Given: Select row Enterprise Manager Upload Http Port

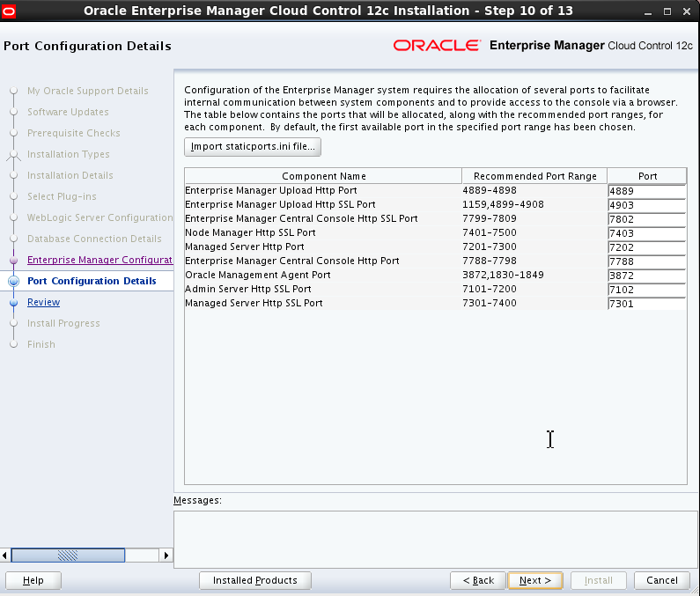Looking at the screenshot, I should pos(435,191).
